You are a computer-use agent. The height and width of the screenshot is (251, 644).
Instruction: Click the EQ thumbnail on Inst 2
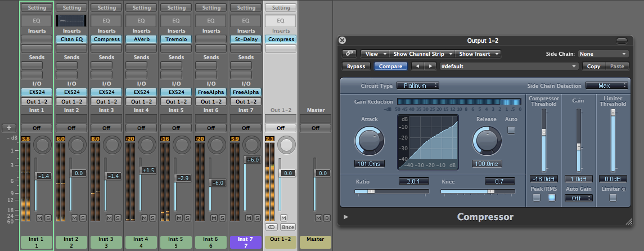click(71, 20)
